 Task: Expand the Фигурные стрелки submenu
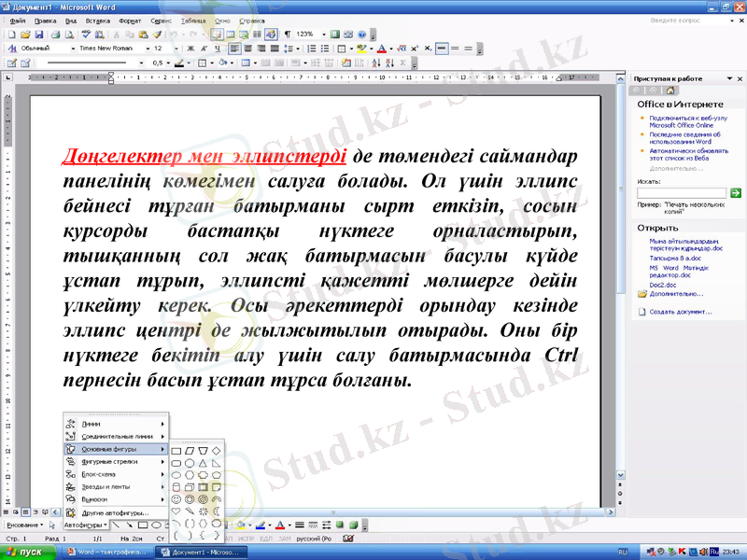[x=109, y=462]
